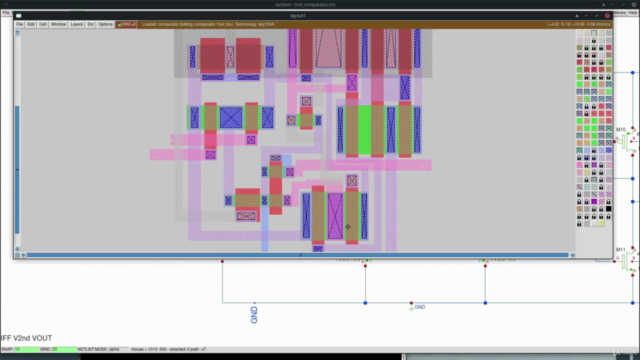Open the Options menu
Screen dimensions: 640x360
(105, 24)
